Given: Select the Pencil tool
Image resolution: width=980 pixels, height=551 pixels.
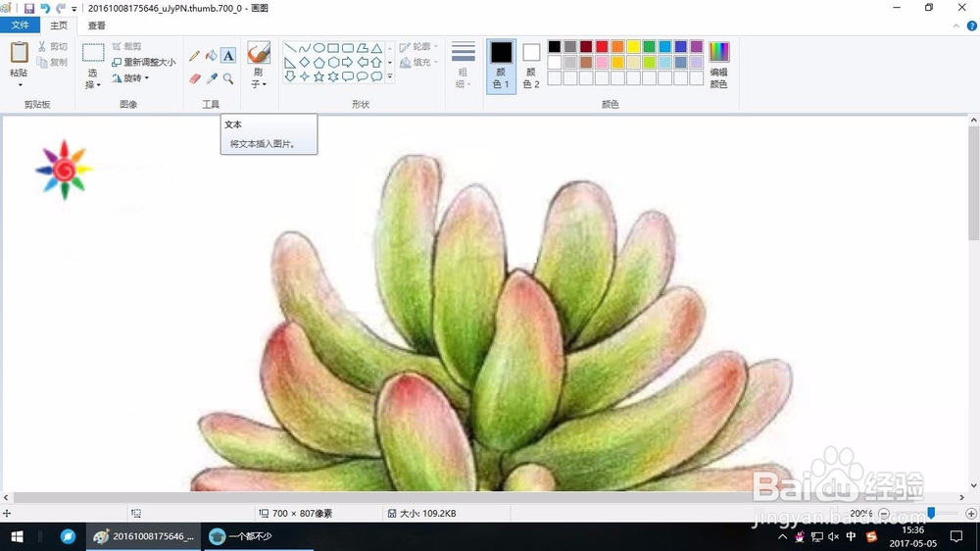Looking at the screenshot, I should tap(194, 56).
